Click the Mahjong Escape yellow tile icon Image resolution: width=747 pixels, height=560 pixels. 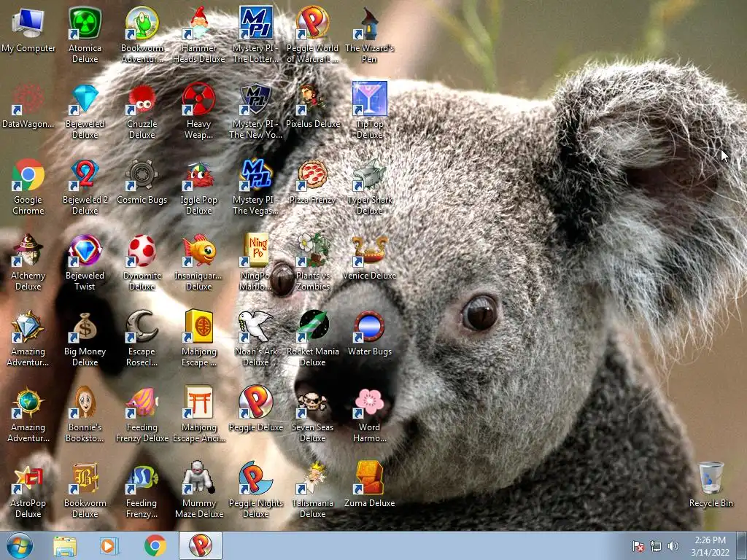(198, 327)
